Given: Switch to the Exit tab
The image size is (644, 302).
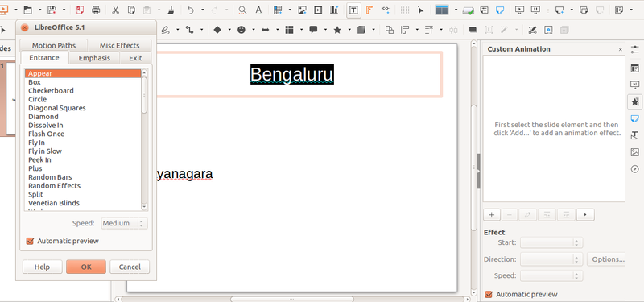Looking at the screenshot, I should (135, 58).
